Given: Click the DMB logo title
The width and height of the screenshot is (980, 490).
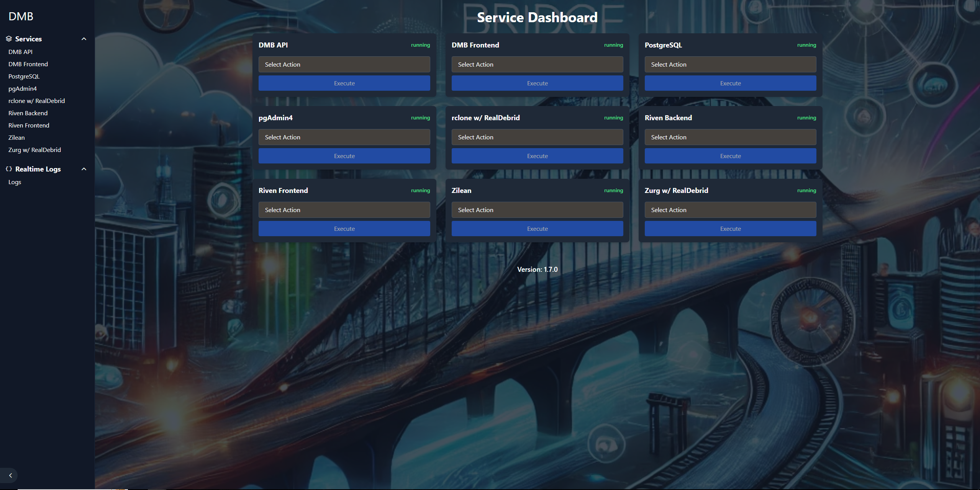Looking at the screenshot, I should [x=21, y=16].
